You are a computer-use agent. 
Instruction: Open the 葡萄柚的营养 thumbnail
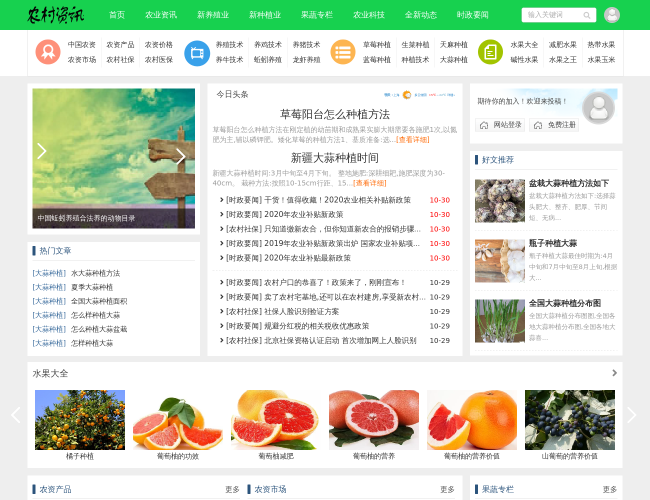(374, 420)
